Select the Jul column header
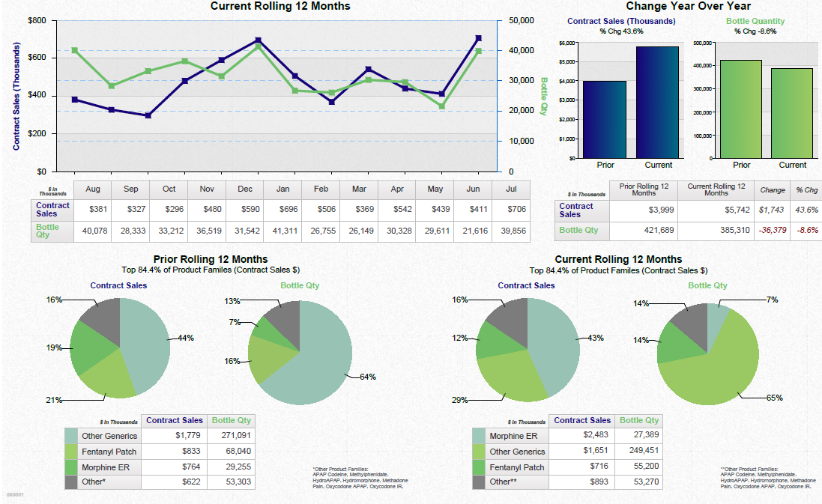Viewport: 822px width, 504px height. (x=511, y=189)
